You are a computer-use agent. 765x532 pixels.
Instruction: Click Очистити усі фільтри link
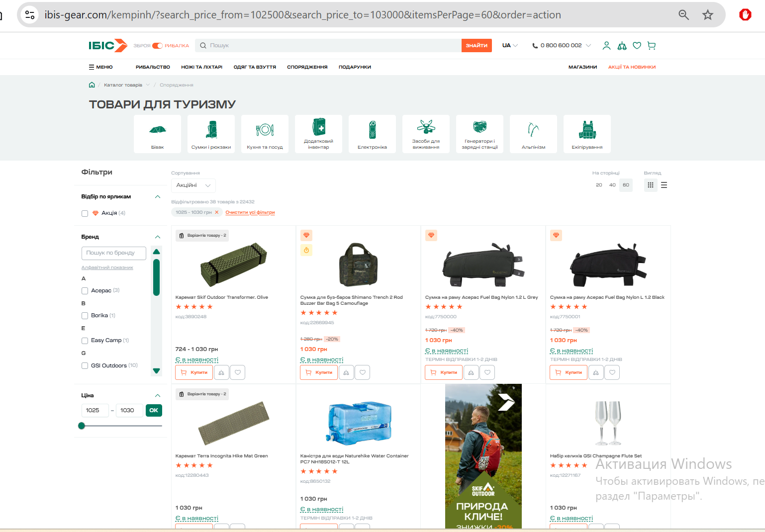coord(250,212)
